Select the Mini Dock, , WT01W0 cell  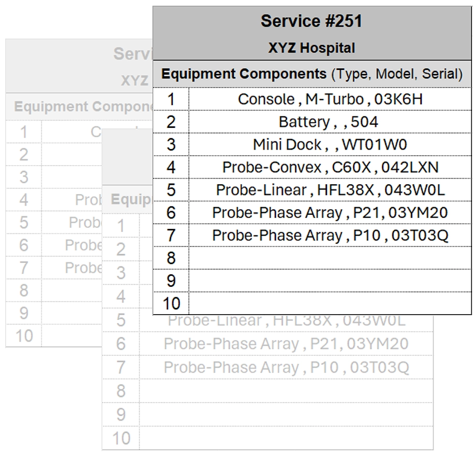click(330, 144)
